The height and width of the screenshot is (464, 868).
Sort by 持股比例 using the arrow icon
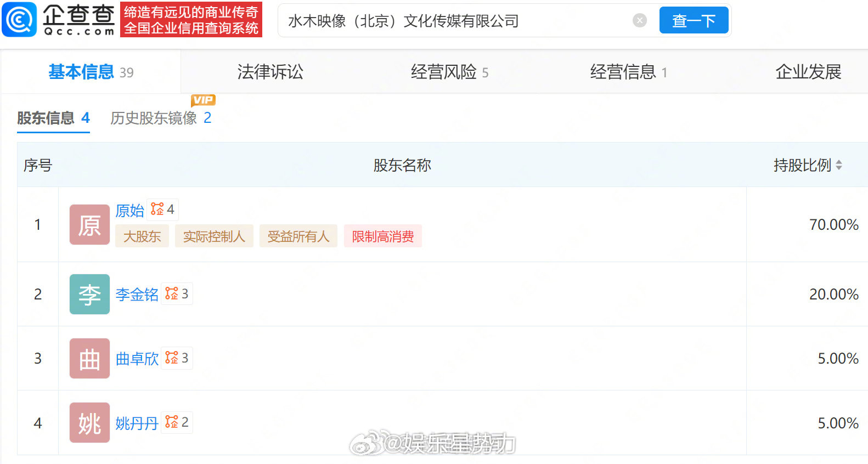click(839, 165)
